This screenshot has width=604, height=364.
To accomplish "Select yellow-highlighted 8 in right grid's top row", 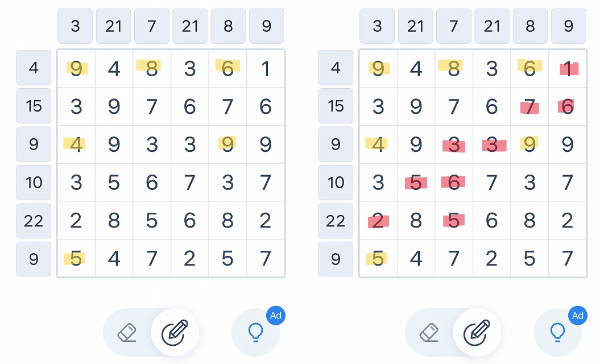I will click(454, 69).
